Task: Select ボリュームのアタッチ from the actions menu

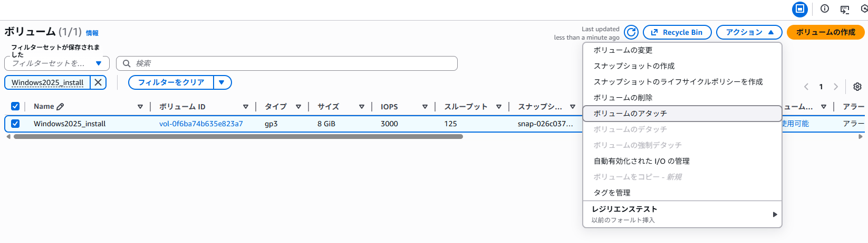Action: click(x=630, y=114)
